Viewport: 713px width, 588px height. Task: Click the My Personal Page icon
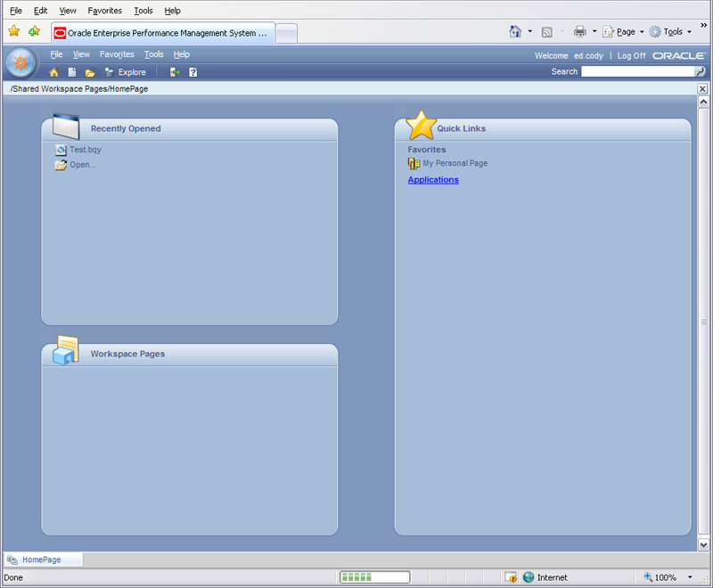point(414,164)
